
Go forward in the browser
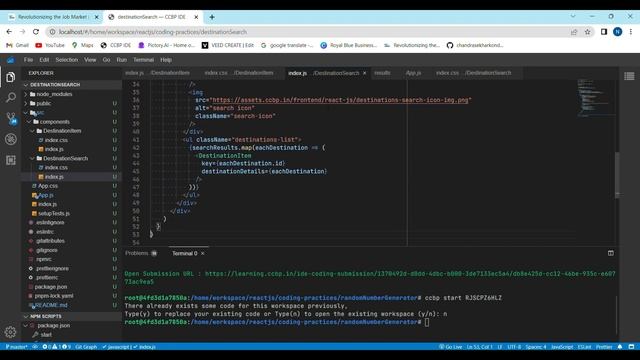click(x=22, y=32)
